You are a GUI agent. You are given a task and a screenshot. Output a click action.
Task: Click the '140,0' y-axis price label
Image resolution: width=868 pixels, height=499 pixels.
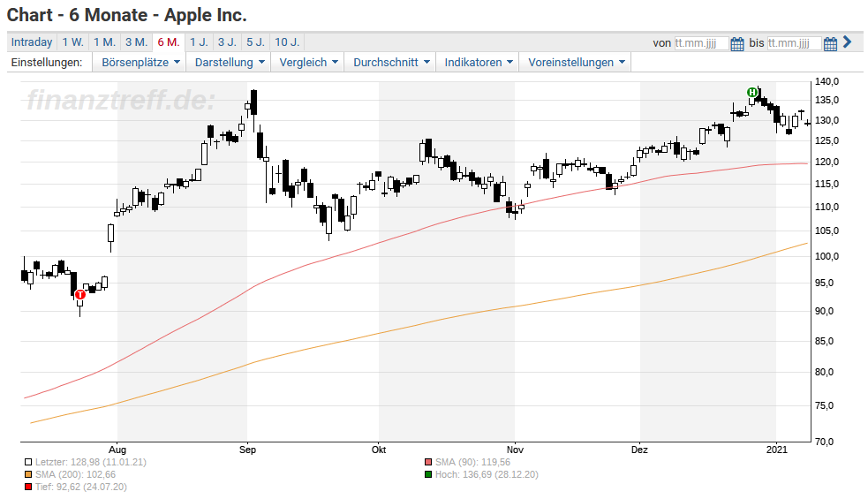(x=827, y=81)
